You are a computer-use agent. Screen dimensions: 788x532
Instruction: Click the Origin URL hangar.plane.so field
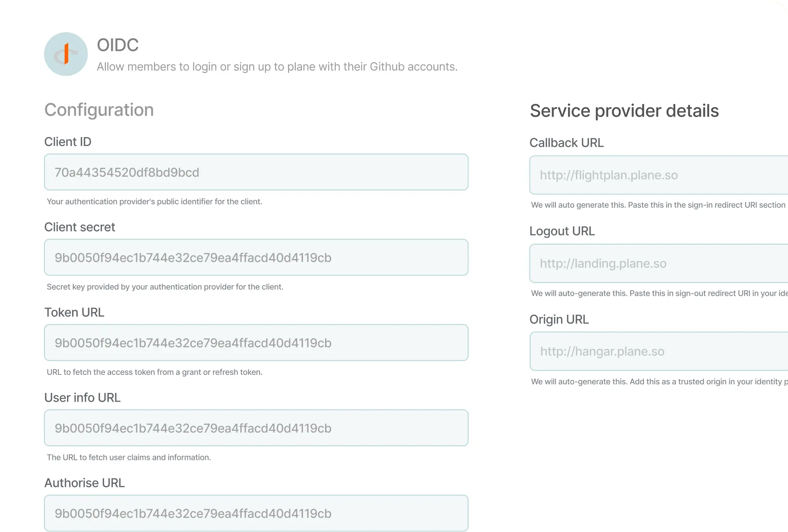[658, 351]
